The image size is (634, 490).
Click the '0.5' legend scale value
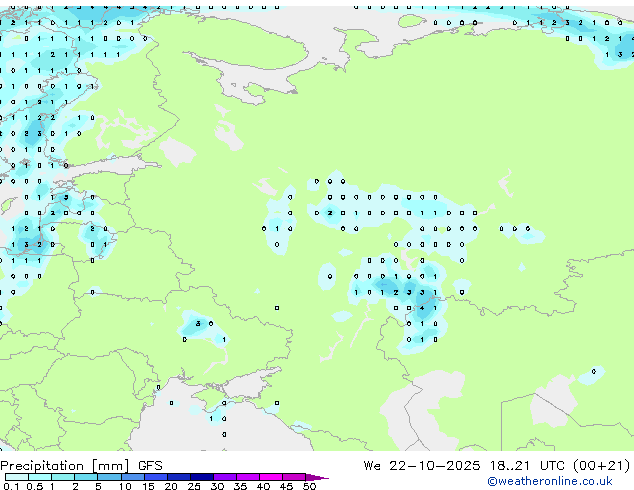tap(35, 486)
